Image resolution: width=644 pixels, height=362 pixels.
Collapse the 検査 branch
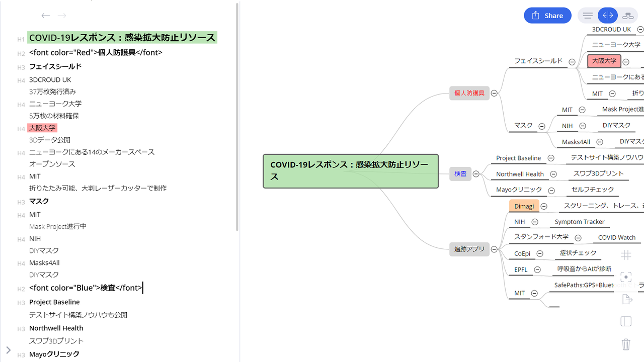click(476, 174)
